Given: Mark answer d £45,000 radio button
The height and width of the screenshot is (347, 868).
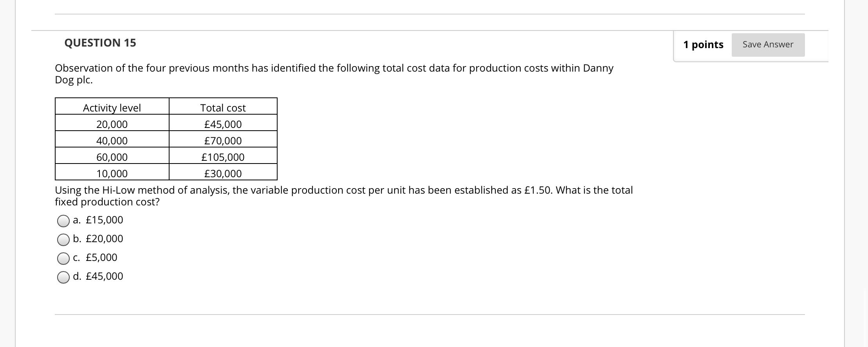Looking at the screenshot, I should pos(63,277).
